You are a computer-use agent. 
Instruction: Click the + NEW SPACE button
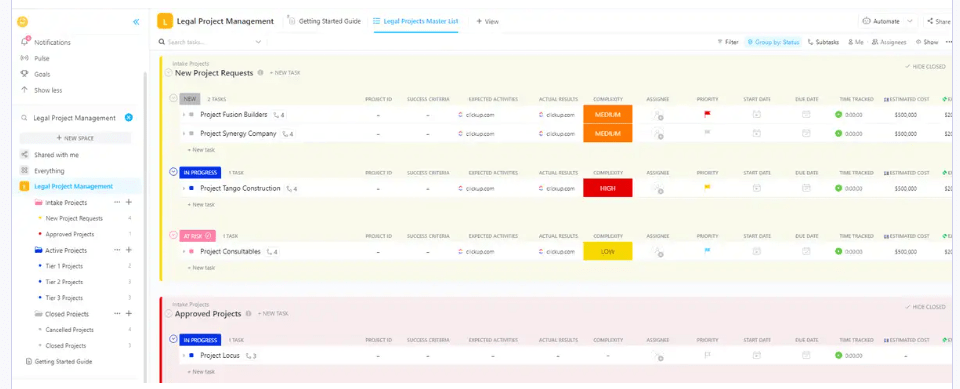75,138
